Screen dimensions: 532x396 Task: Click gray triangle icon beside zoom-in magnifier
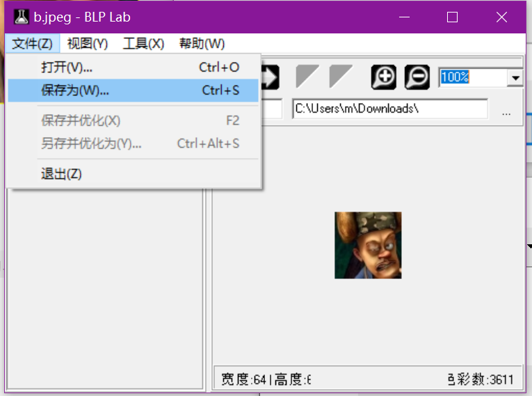[x=341, y=77]
